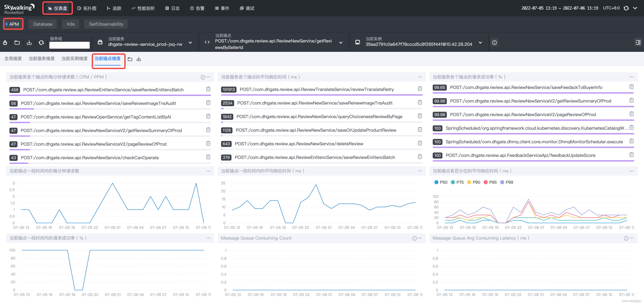
Task: Copy saveReviewEnlitencBatch endpoint name in CPM list
Action: (x=208, y=89)
